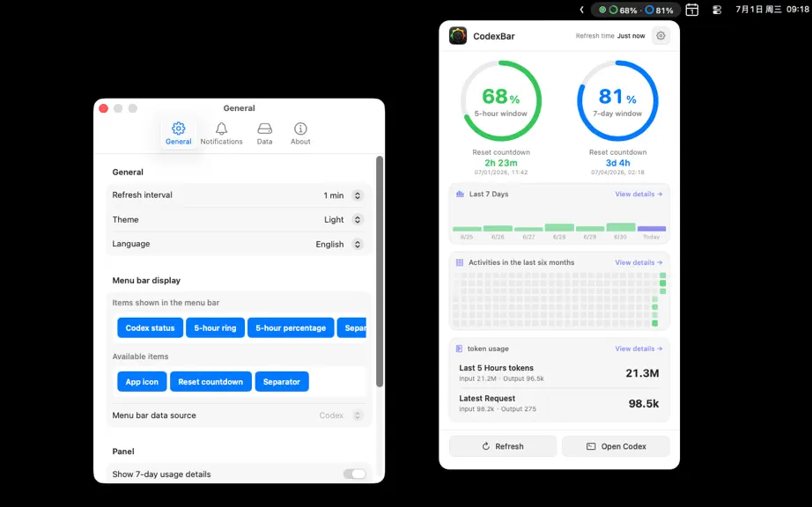Click the 7-day window 81% ring
The image size is (812, 507).
(x=617, y=101)
